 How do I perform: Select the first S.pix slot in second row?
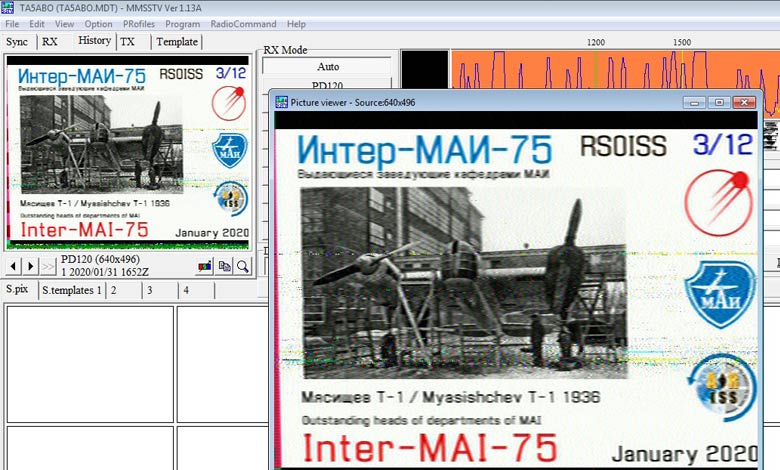[90, 448]
